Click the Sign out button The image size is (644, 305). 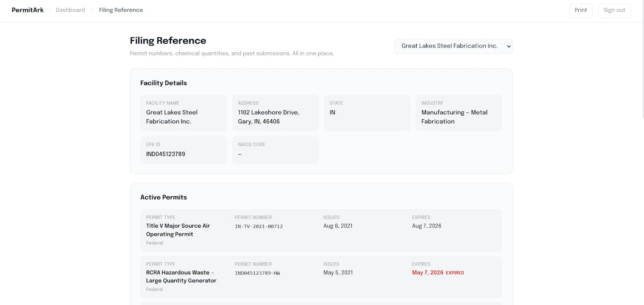pyautogui.click(x=614, y=10)
